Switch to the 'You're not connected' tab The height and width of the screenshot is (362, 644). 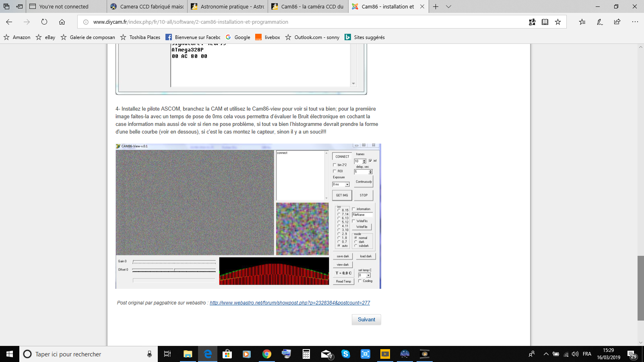pos(67,6)
